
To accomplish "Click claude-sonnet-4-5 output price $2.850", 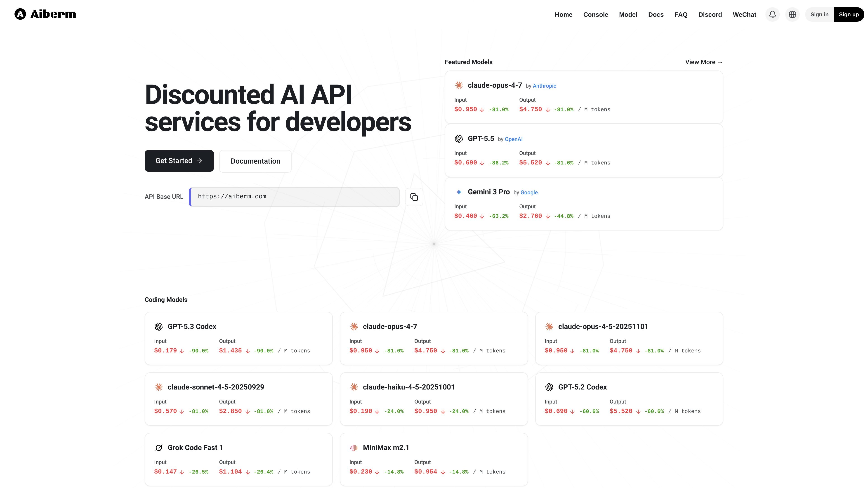I will coord(230,411).
